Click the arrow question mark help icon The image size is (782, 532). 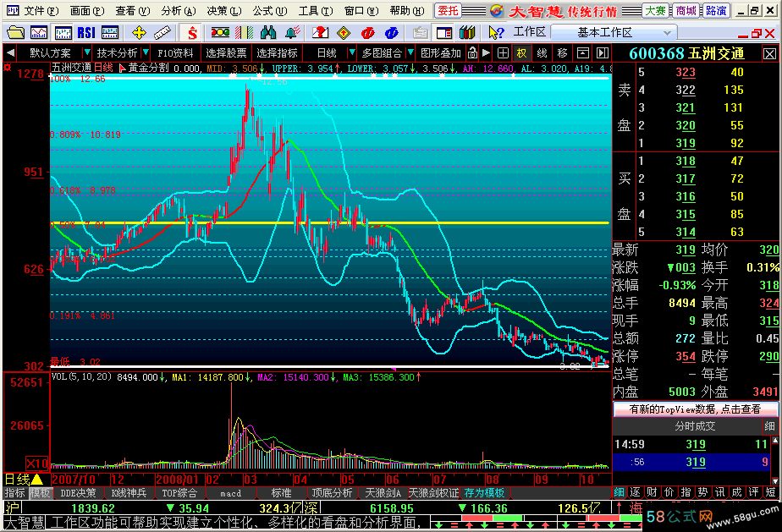point(496,33)
